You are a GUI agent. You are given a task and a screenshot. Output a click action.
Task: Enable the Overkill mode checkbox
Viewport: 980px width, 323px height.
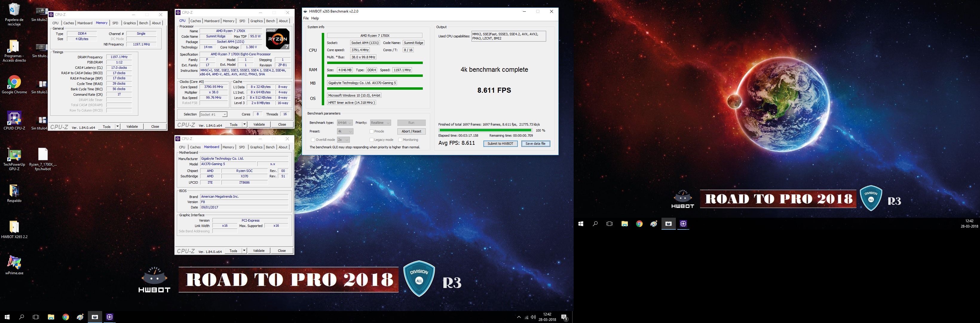pos(313,140)
